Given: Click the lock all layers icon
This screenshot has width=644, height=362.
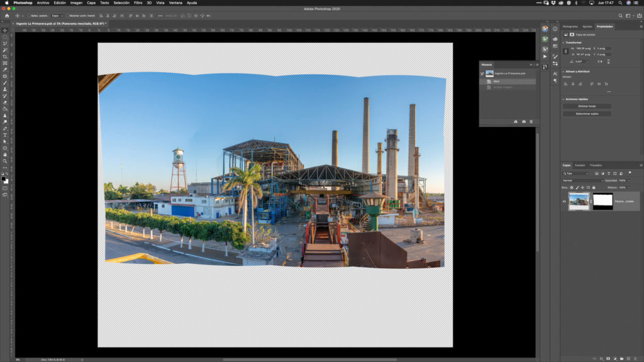Looking at the screenshot, I should tap(595, 187).
